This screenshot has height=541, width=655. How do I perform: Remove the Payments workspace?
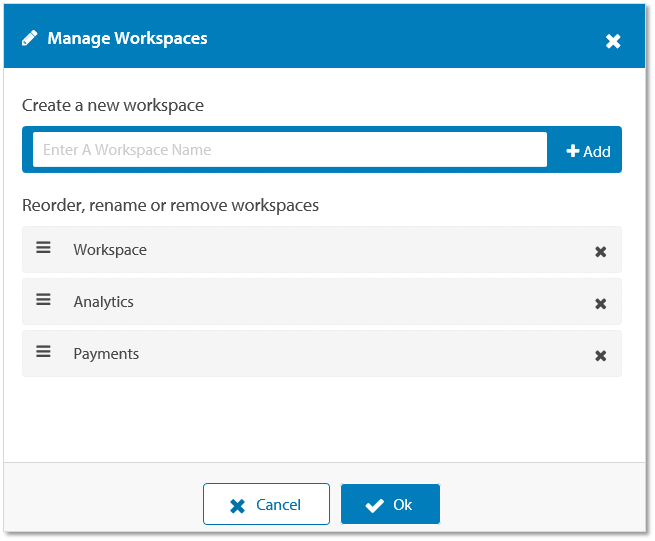pos(600,356)
